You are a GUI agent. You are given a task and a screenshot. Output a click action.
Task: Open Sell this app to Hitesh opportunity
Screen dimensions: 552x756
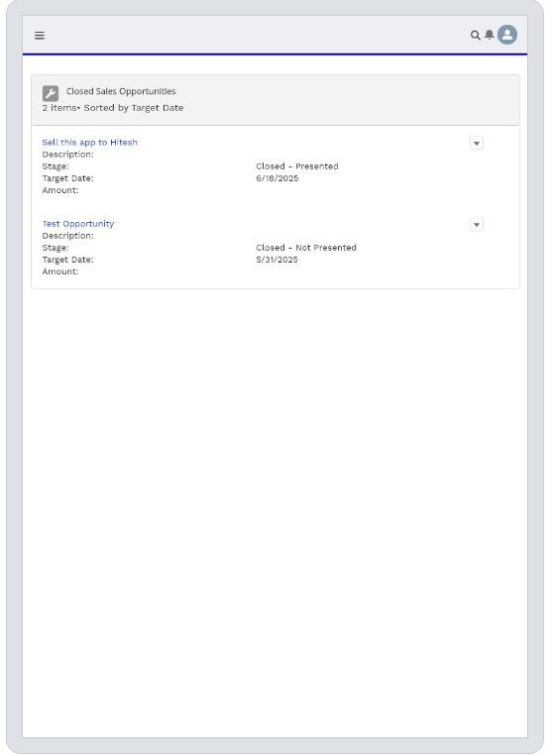click(x=89, y=143)
